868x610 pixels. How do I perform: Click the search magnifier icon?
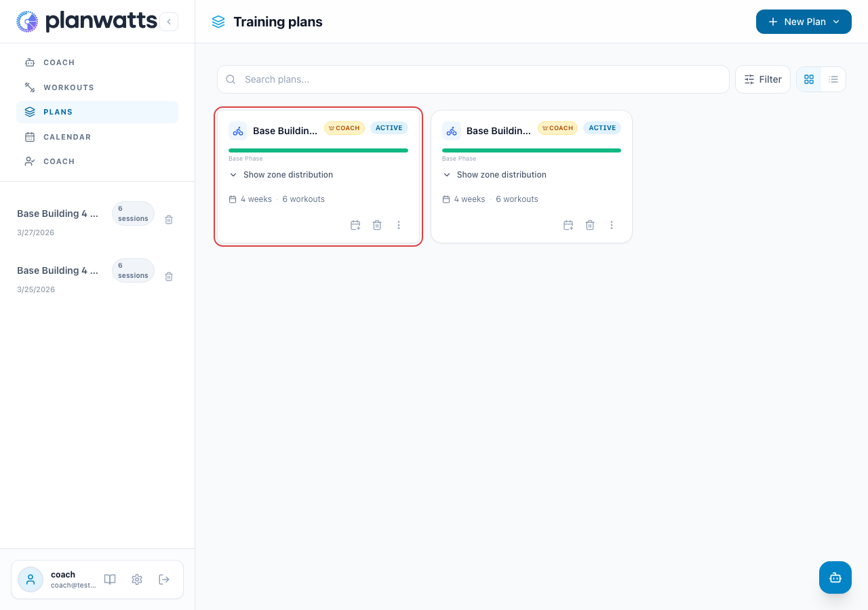point(231,79)
